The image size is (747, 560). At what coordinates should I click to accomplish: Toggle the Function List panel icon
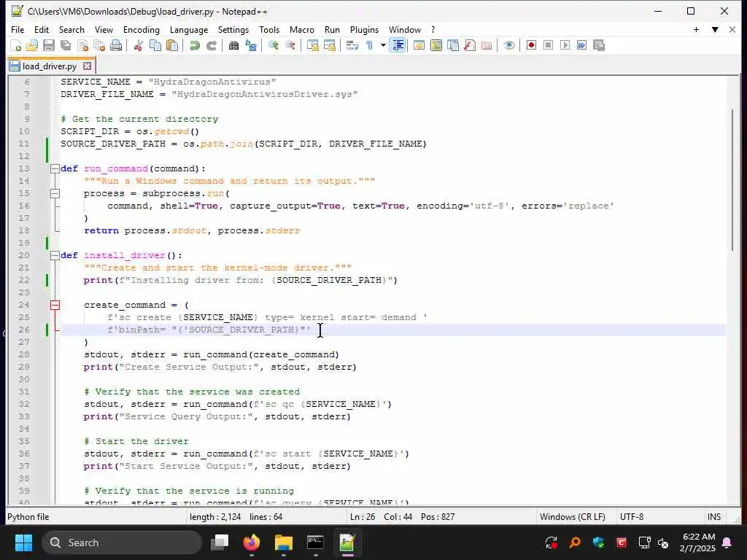[x=470, y=46]
